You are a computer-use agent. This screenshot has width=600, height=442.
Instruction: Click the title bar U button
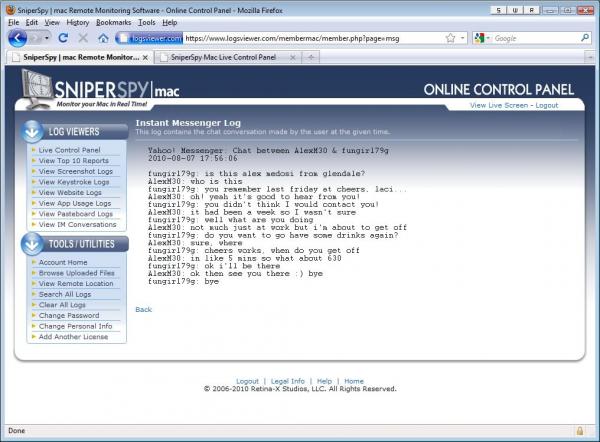(515, 10)
